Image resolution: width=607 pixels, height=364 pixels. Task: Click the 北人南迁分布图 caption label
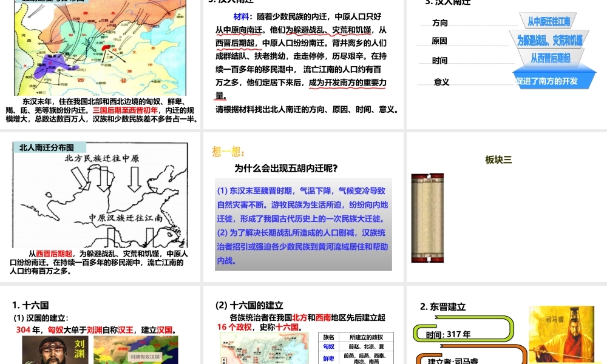[x=50, y=147]
